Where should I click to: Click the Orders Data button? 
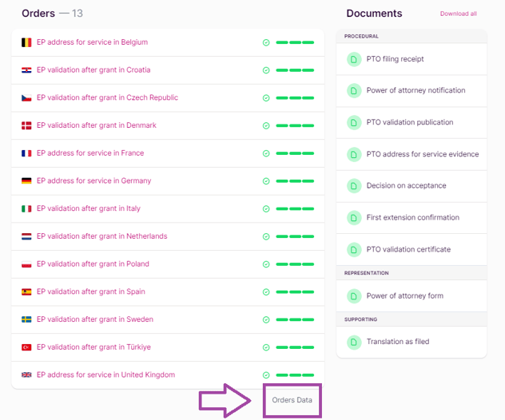[x=292, y=400]
